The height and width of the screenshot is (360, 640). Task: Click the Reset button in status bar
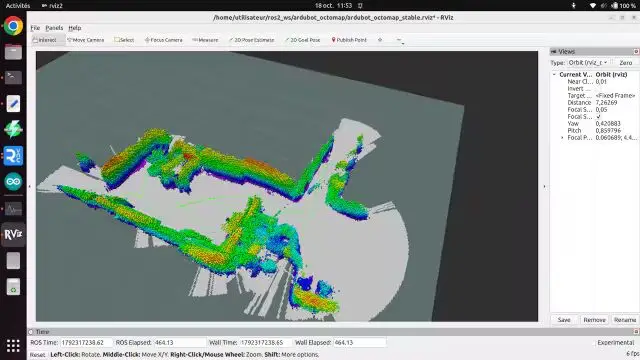pos(38,355)
